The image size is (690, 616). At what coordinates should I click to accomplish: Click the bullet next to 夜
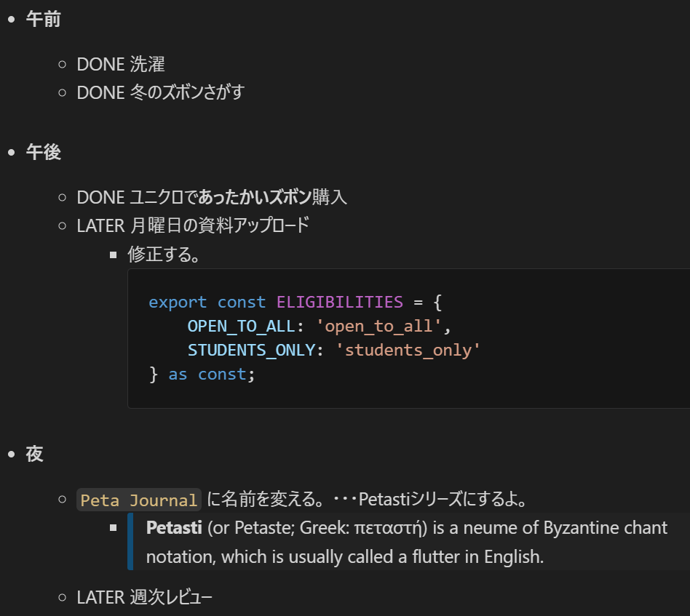click(x=12, y=455)
